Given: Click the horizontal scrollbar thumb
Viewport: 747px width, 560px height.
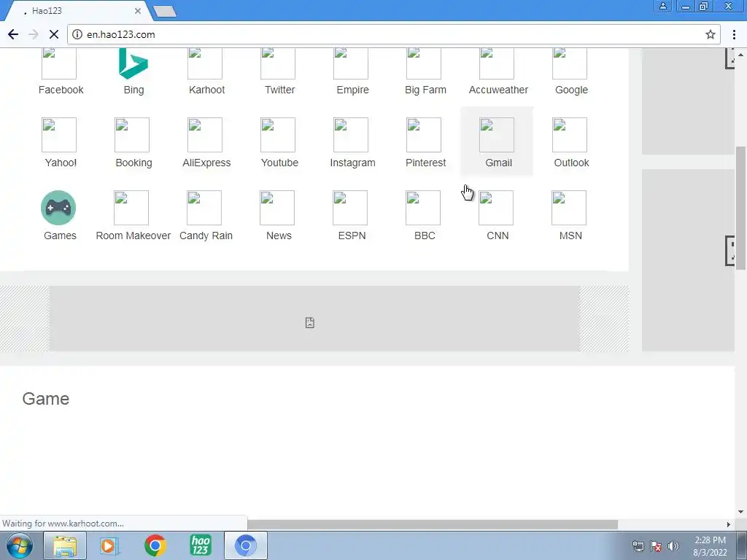Looking at the screenshot, I should point(433,524).
